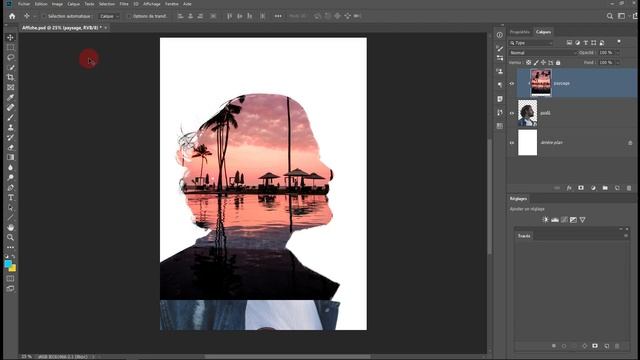Select the Eyedropper tool
Viewport: 640px width, 360px height.
point(11,98)
